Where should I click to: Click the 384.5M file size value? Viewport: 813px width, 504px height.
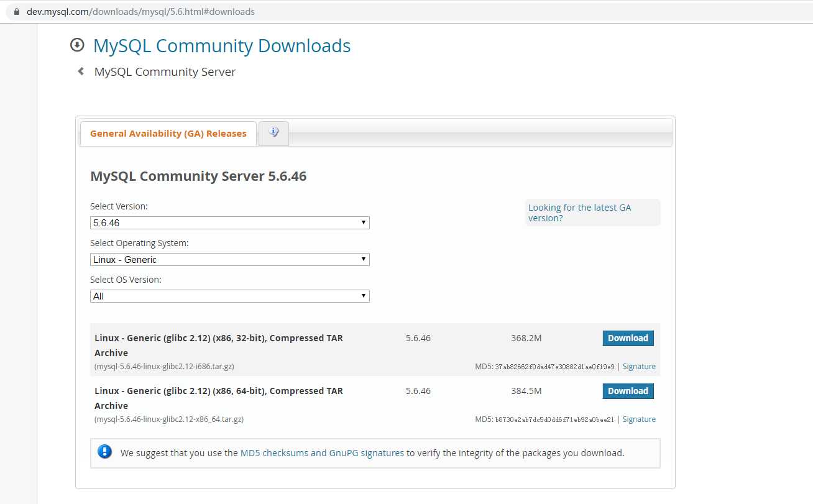click(x=526, y=391)
